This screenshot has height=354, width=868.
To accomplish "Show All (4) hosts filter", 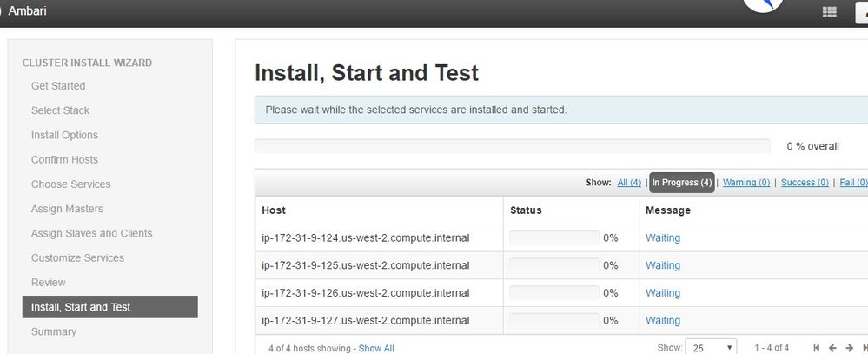I will click(629, 183).
